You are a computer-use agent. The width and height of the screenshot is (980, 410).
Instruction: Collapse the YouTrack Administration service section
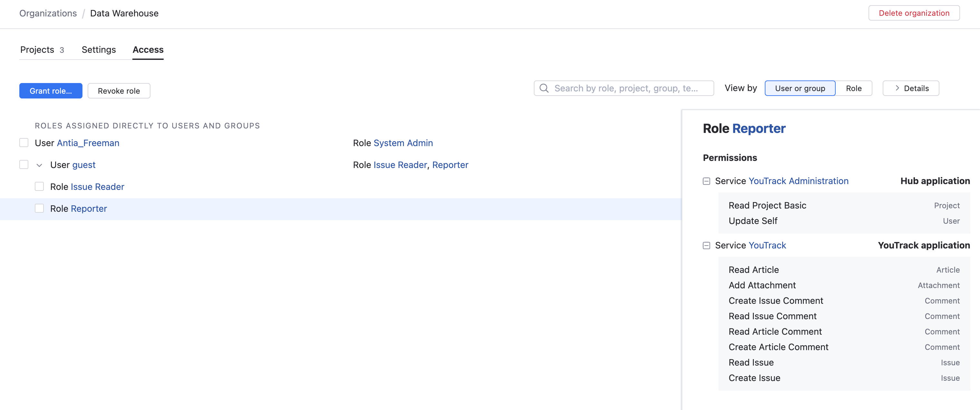[706, 181]
